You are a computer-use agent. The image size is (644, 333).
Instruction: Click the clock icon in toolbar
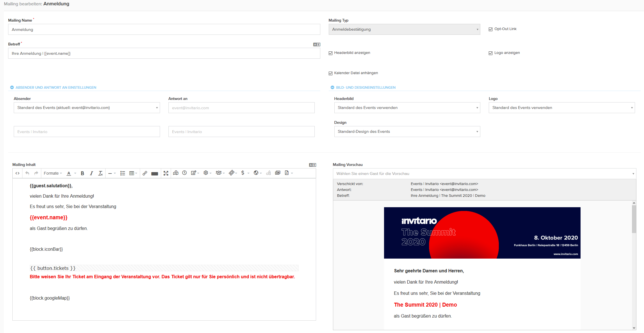(184, 173)
